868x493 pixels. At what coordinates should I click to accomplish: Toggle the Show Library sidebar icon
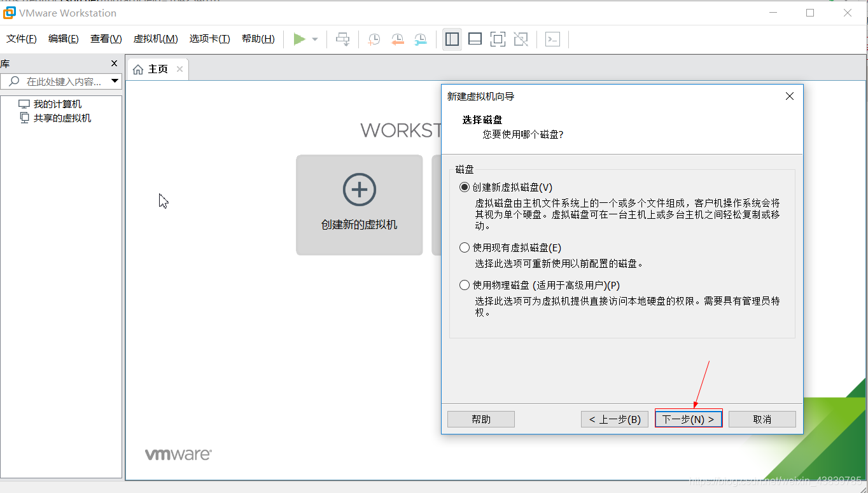tap(452, 39)
